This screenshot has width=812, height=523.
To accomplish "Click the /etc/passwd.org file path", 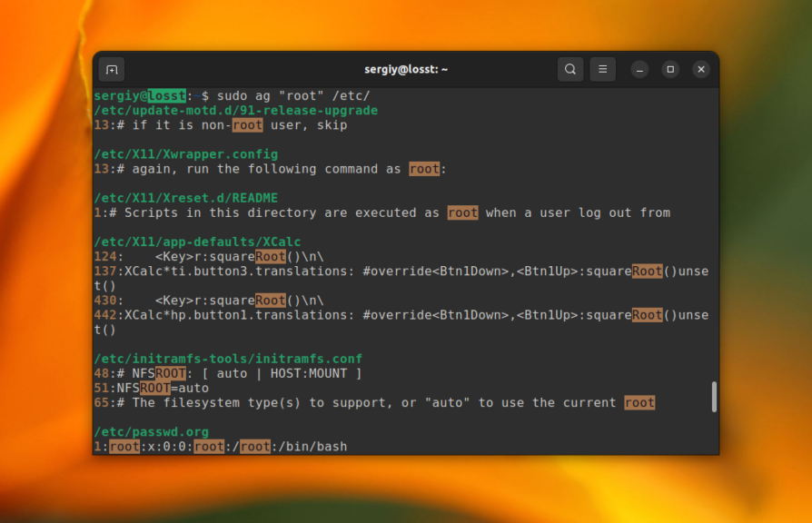I will [x=152, y=432].
